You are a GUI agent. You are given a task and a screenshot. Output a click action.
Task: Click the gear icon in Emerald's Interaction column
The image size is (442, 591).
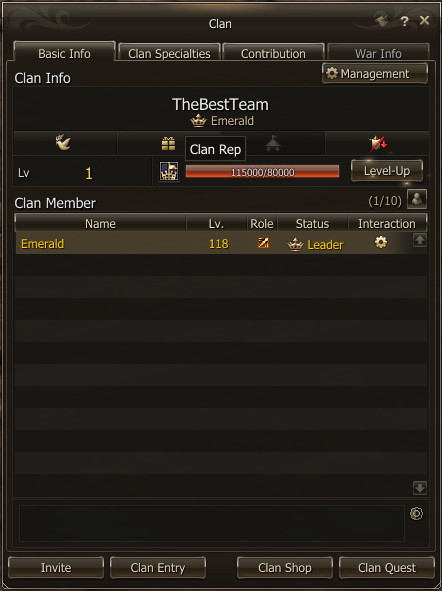(x=381, y=242)
